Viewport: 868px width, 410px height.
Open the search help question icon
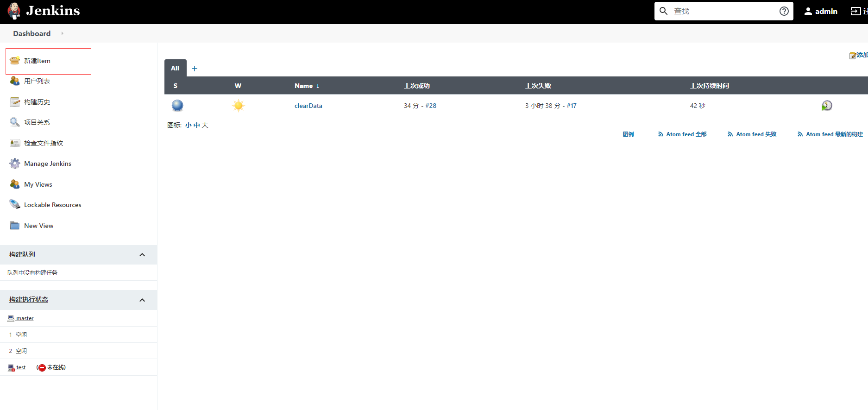tap(784, 11)
